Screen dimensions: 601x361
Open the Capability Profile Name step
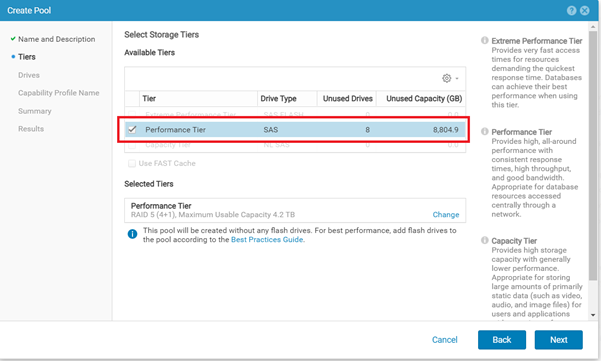coord(59,93)
